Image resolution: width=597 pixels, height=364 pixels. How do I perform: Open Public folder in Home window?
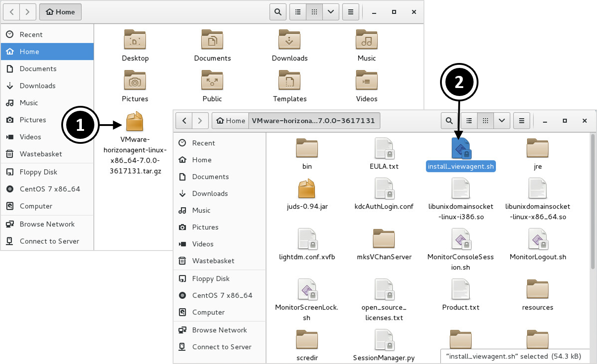212,80
